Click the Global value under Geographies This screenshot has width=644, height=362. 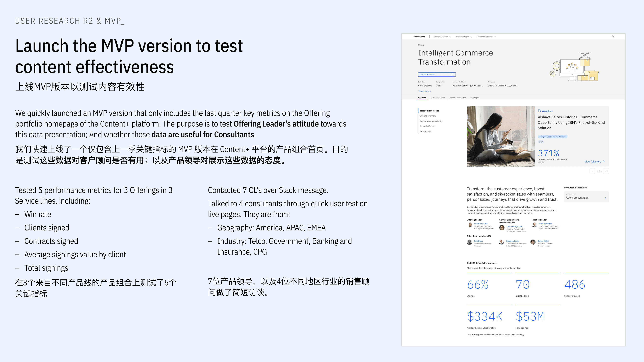[439, 86]
